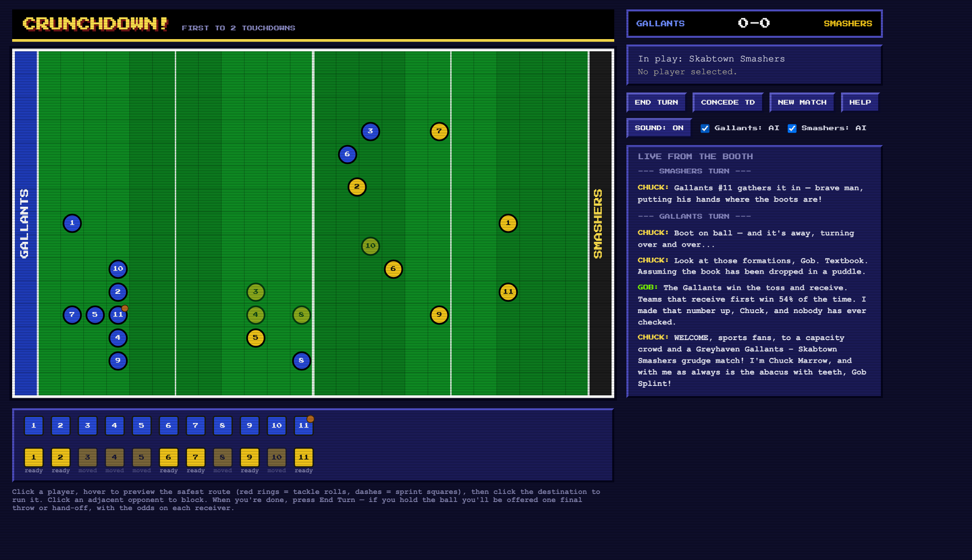Click the Concede TD button
972x560 pixels.
pyautogui.click(x=727, y=102)
